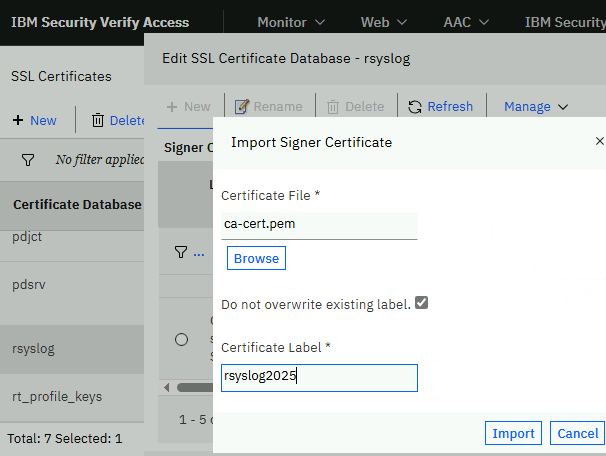Click Delete in Edit SSL Certificate Database toolbar
Image resolution: width=606 pixels, height=456 pixels.
364,106
